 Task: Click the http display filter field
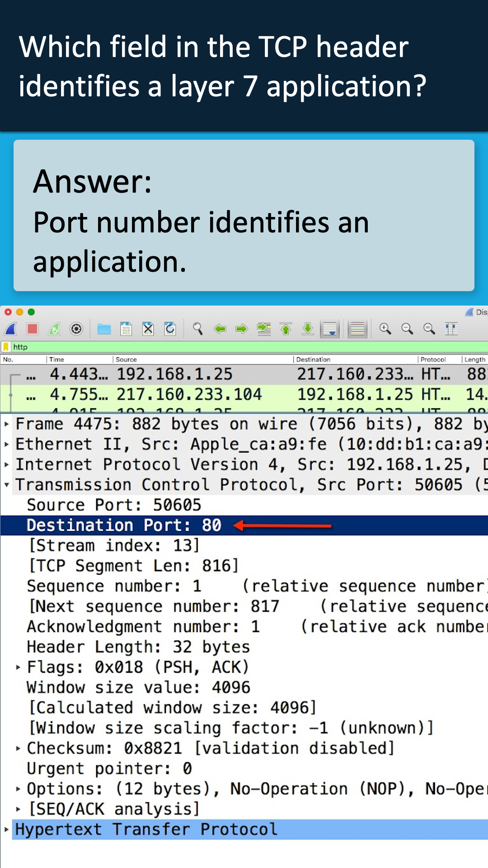point(249,347)
